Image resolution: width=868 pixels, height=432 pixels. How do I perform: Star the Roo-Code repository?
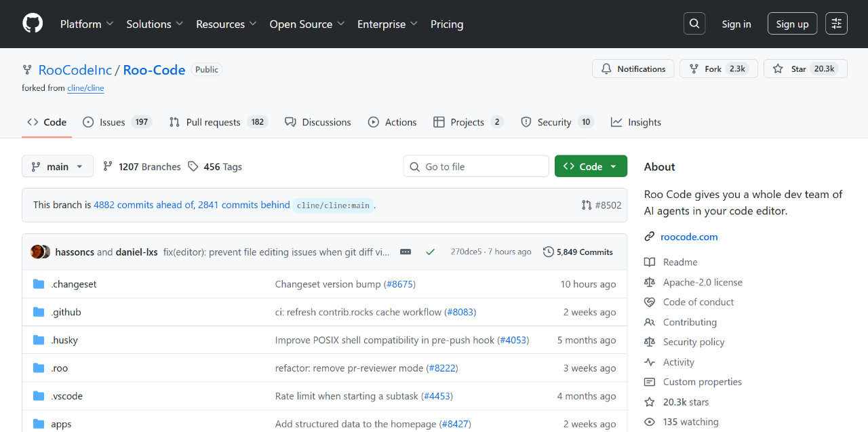pyautogui.click(x=805, y=69)
